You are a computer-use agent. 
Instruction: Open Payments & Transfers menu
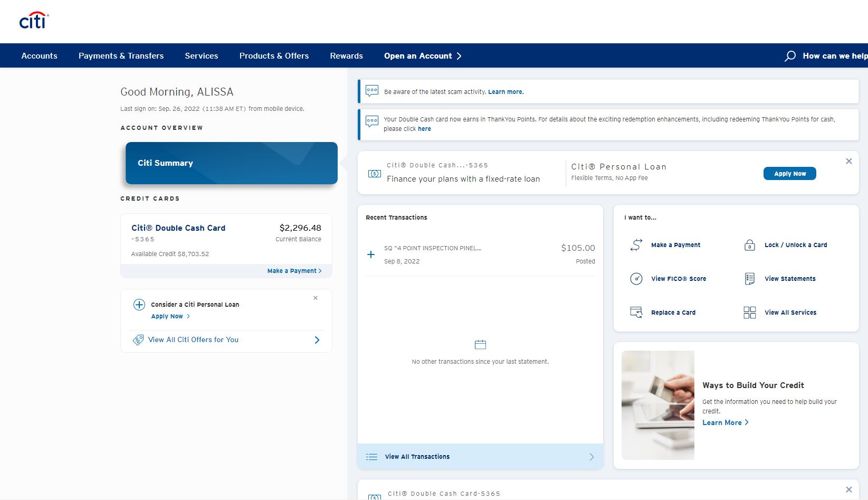click(121, 56)
